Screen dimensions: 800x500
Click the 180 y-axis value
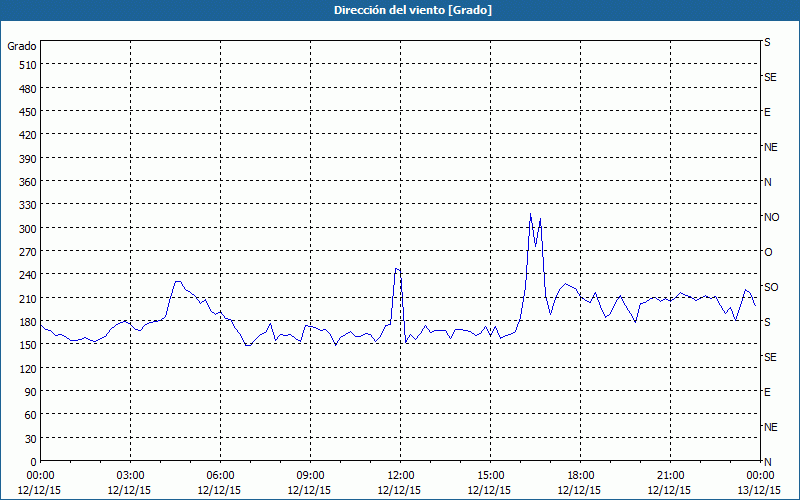click(x=28, y=322)
